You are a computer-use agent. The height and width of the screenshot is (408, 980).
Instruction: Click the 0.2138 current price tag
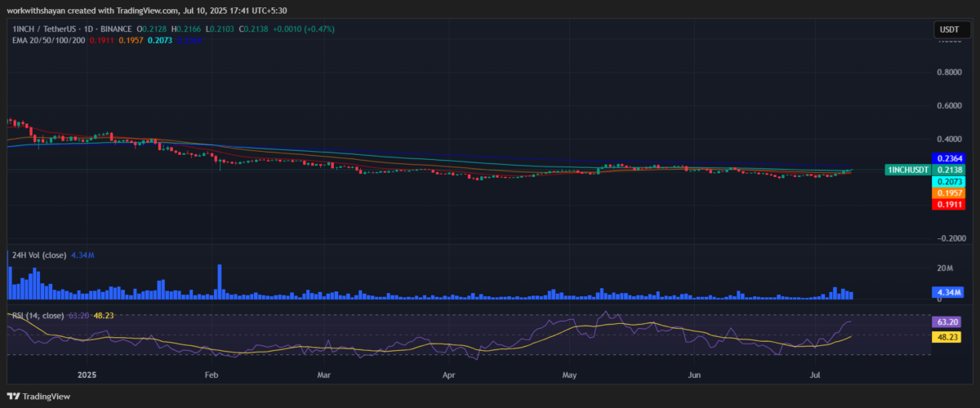[949, 170]
